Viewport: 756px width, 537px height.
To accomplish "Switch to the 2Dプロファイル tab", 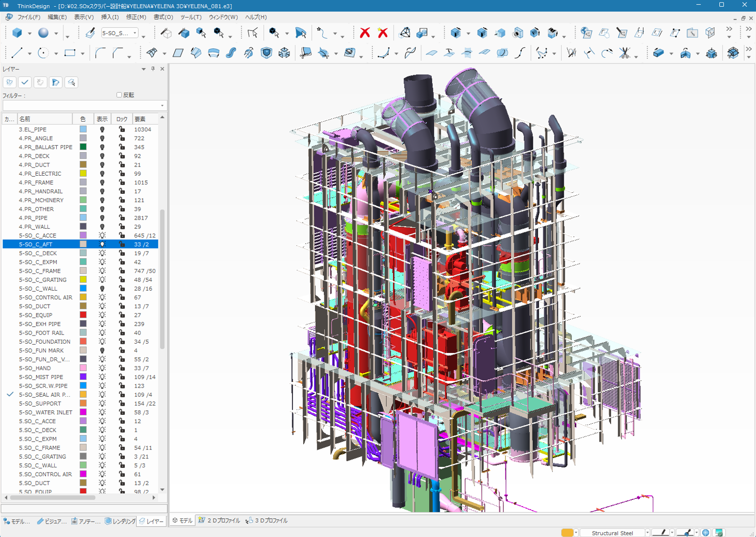I will [x=220, y=521].
